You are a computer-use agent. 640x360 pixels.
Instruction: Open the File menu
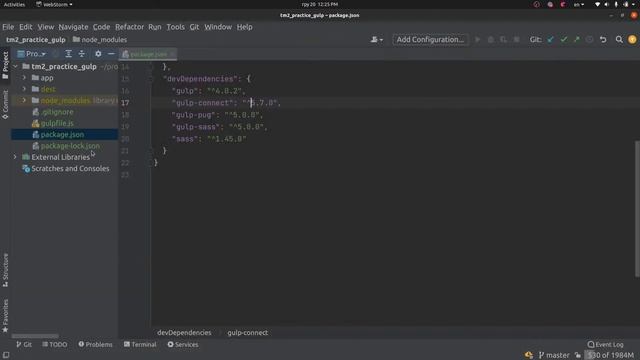(x=8, y=27)
